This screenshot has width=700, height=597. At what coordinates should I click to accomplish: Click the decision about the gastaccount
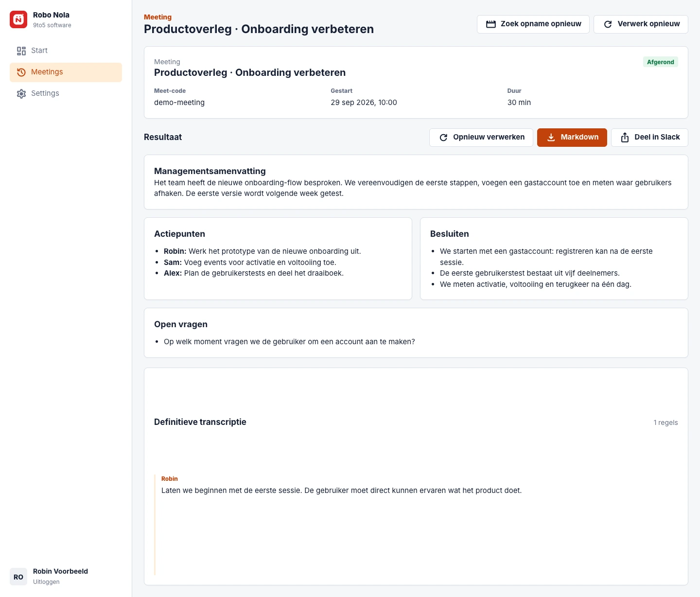(x=546, y=257)
